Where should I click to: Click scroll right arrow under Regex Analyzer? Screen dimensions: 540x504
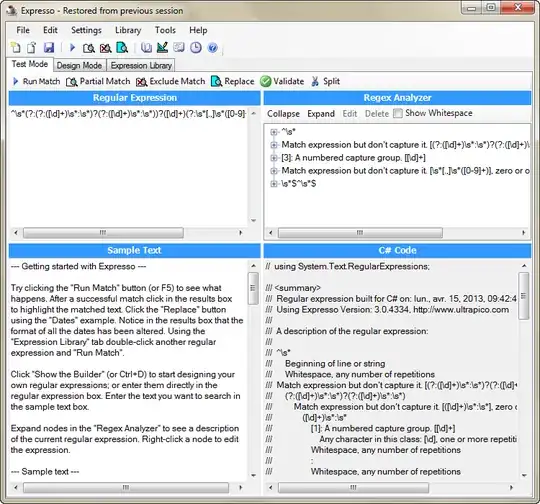pyautogui.click(x=524, y=233)
